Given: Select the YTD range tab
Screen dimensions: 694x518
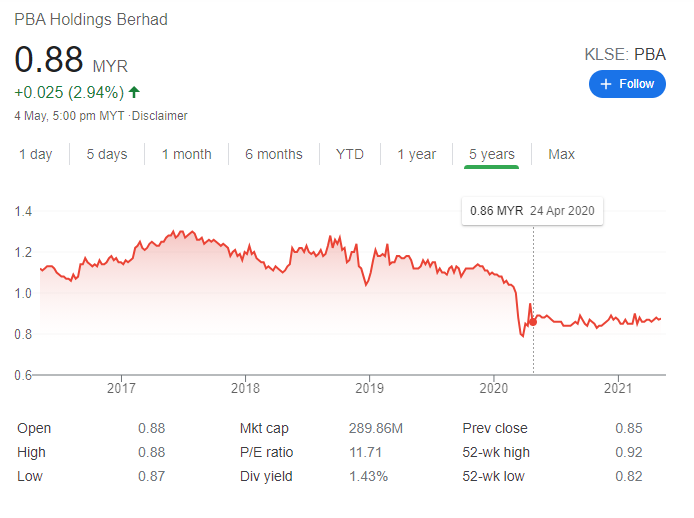Looking at the screenshot, I should (x=350, y=154).
